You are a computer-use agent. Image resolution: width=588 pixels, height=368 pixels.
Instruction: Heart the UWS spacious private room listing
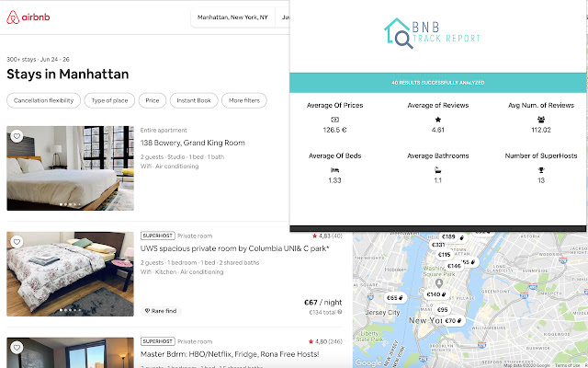(x=17, y=242)
